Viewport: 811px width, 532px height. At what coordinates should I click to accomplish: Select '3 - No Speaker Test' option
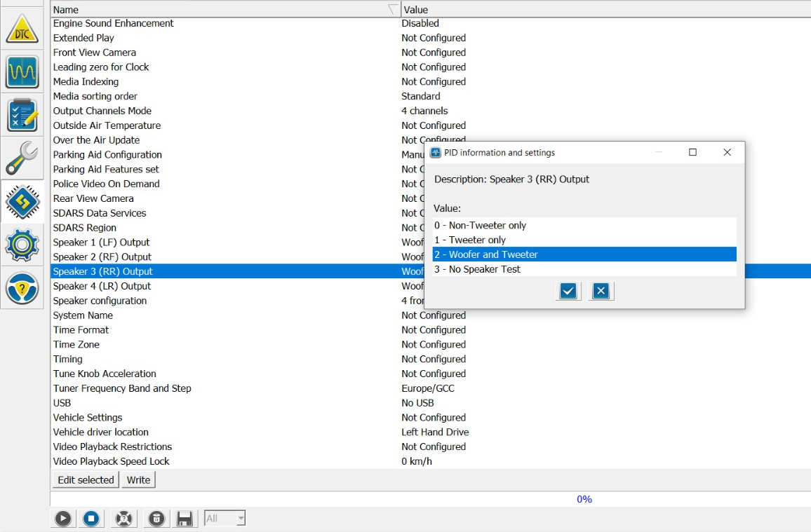click(x=584, y=269)
